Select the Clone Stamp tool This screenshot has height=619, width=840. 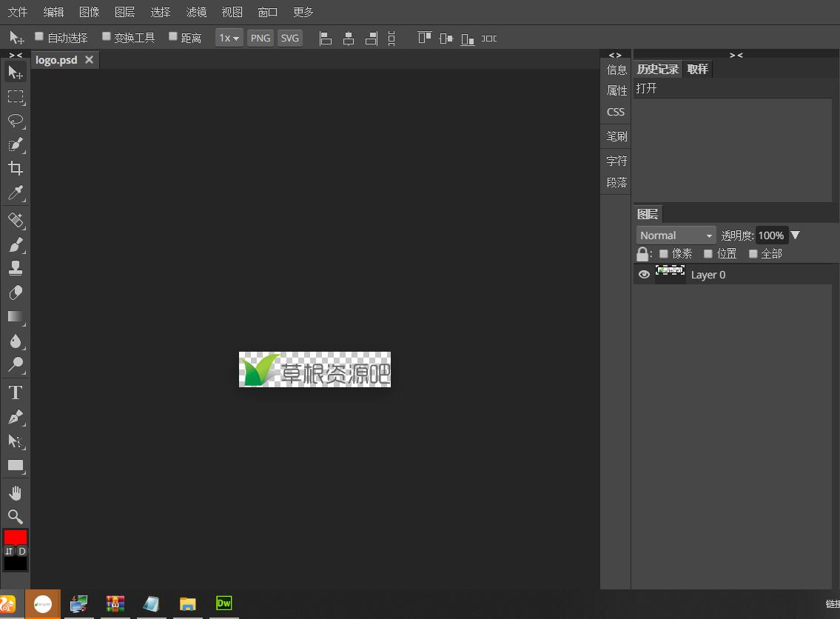point(16,268)
